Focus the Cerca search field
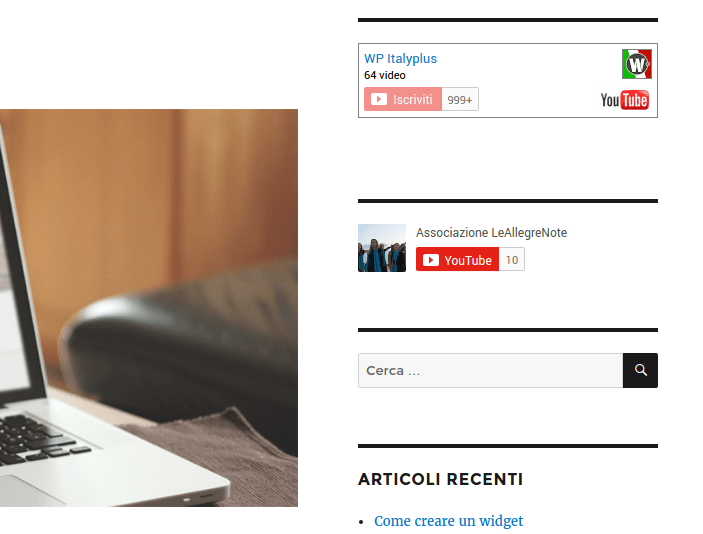The height and width of the screenshot is (534, 703). (490, 370)
